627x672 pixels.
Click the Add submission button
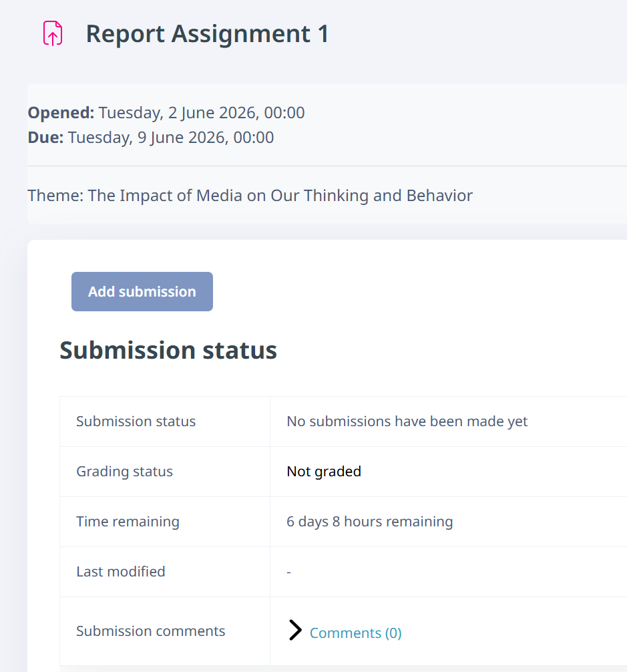coord(142,291)
